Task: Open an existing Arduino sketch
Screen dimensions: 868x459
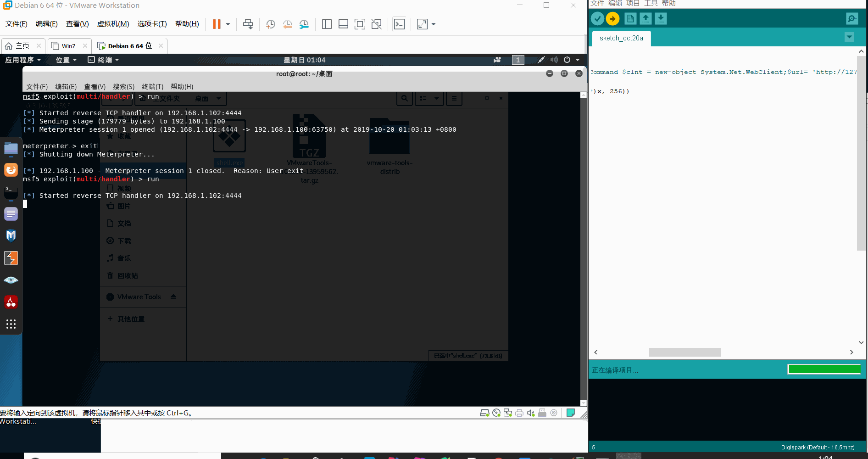Action: click(645, 18)
